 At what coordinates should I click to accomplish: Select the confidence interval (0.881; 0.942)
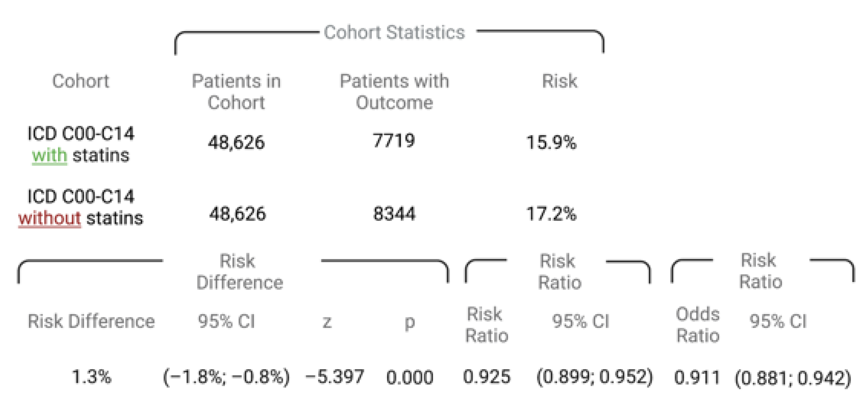(x=793, y=378)
